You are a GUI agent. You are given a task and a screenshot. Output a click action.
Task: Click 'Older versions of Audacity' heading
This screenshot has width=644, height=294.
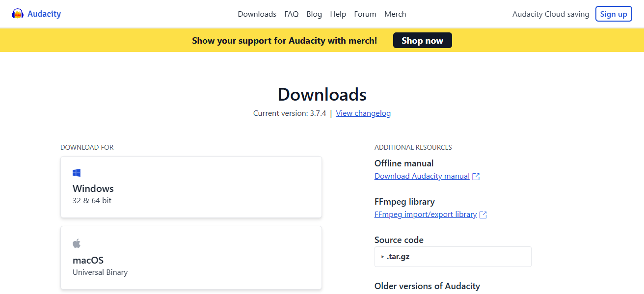coord(427,286)
